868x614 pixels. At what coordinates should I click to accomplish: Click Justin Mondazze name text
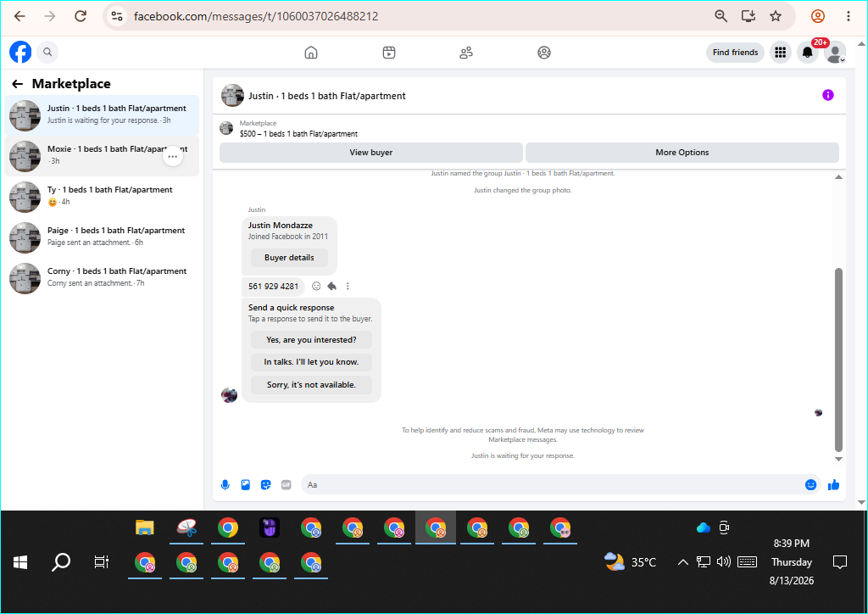(280, 226)
